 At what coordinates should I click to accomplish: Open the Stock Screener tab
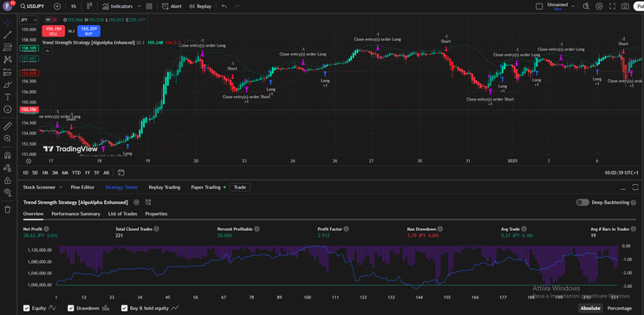coord(39,187)
